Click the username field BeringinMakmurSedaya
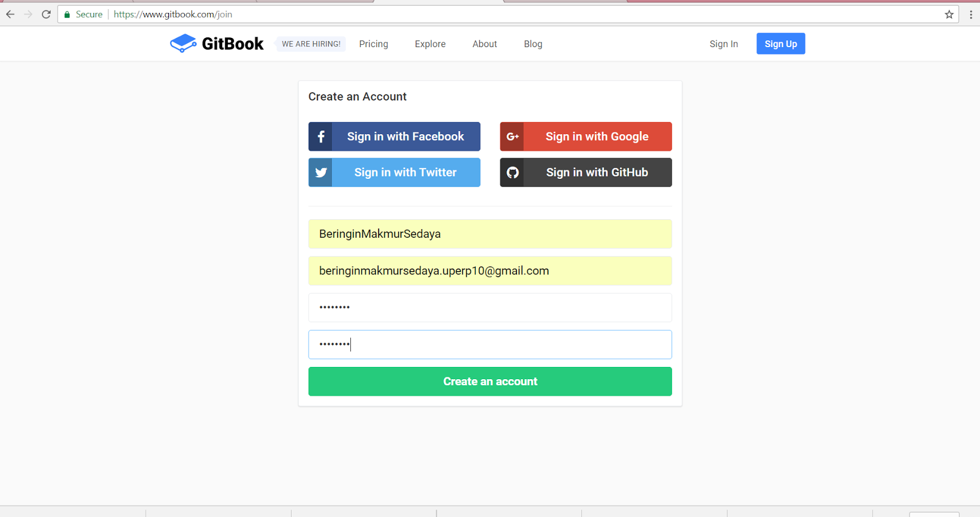 click(x=490, y=234)
